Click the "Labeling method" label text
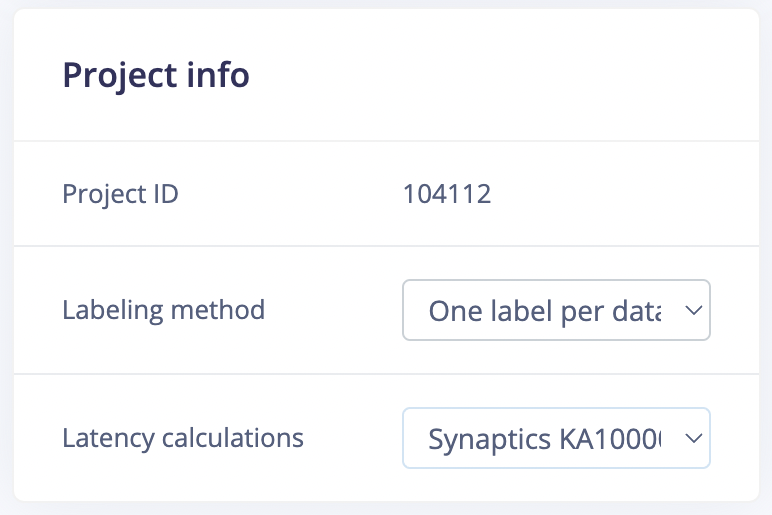Screen dimensions: 772x515 (163, 310)
